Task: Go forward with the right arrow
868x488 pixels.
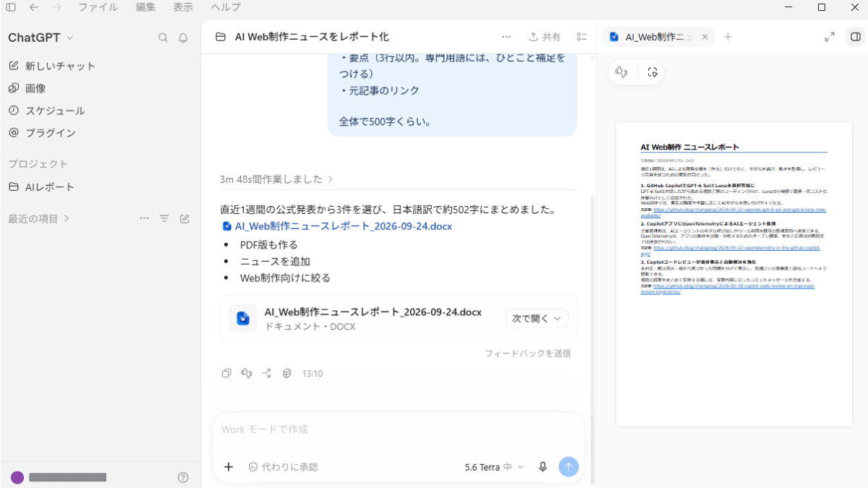Action: (57, 7)
